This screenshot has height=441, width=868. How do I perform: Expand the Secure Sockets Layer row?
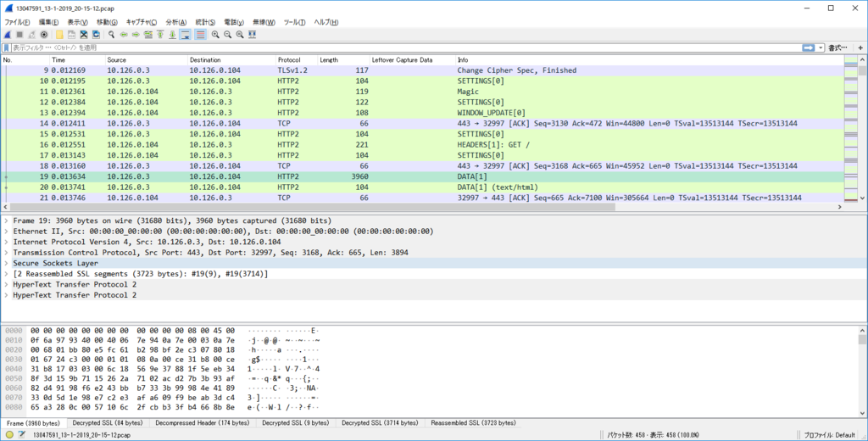6,263
